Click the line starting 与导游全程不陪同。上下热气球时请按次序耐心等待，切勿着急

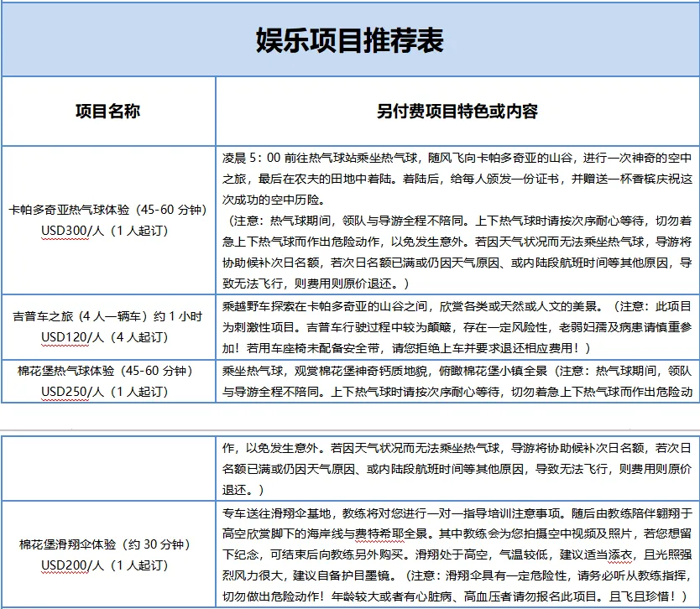coord(457,392)
